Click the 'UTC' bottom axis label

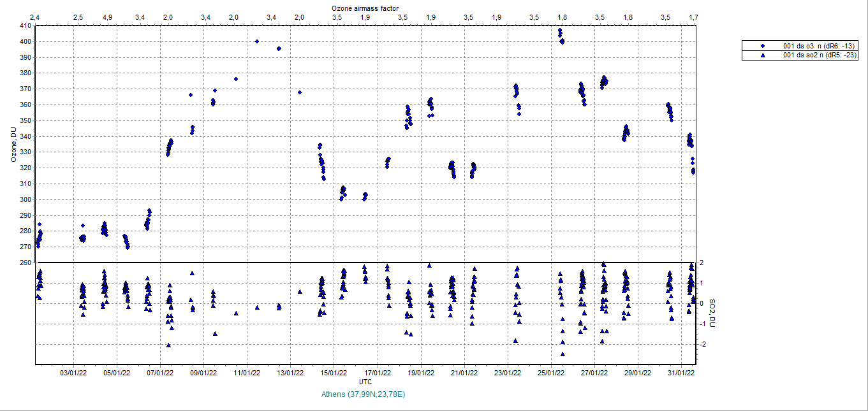[x=365, y=381]
